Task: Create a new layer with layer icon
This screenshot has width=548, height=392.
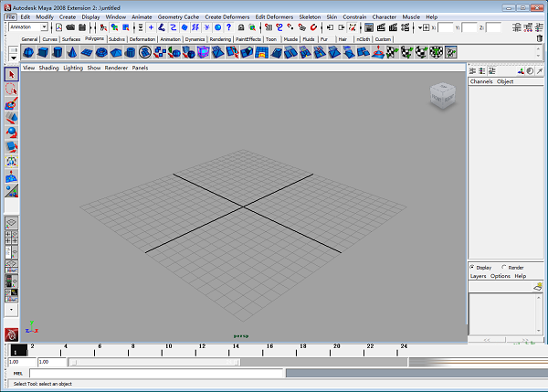Action: tap(537, 287)
